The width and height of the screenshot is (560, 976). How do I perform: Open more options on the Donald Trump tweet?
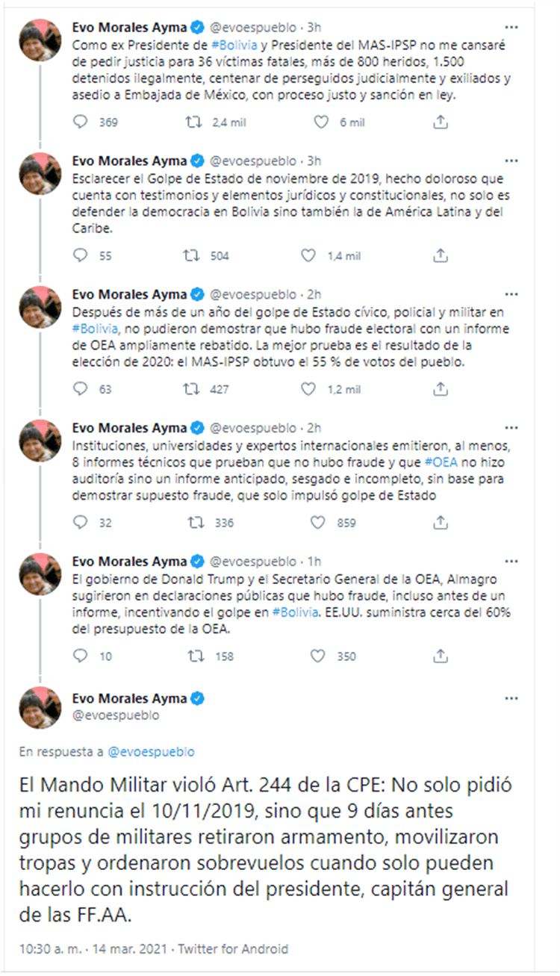[x=511, y=561]
